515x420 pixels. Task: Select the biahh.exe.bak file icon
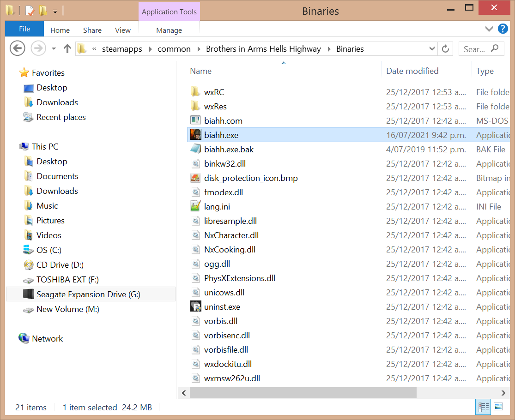(x=195, y=149)
